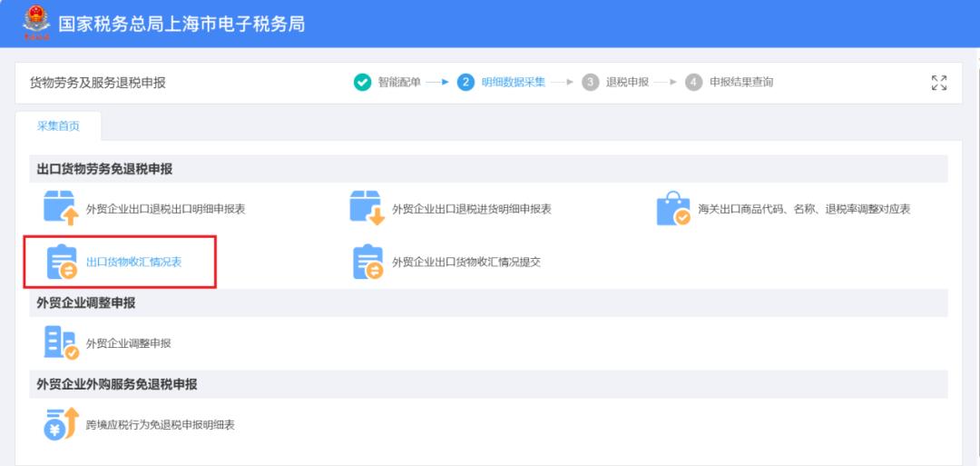This screenshot has height=466, width=980.
Task: Open 跨境应税行为免退税申报明细表
Action: pos(160,425)
